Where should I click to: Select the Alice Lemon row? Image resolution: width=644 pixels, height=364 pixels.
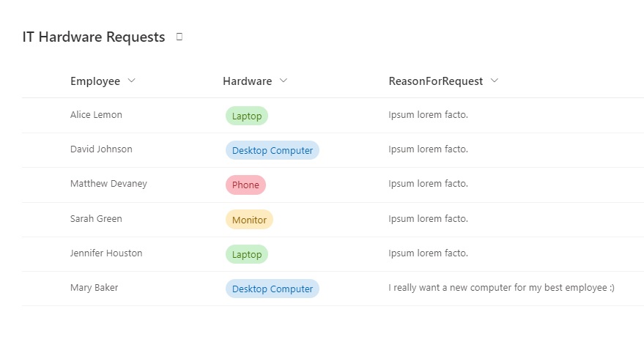point(333,115)
